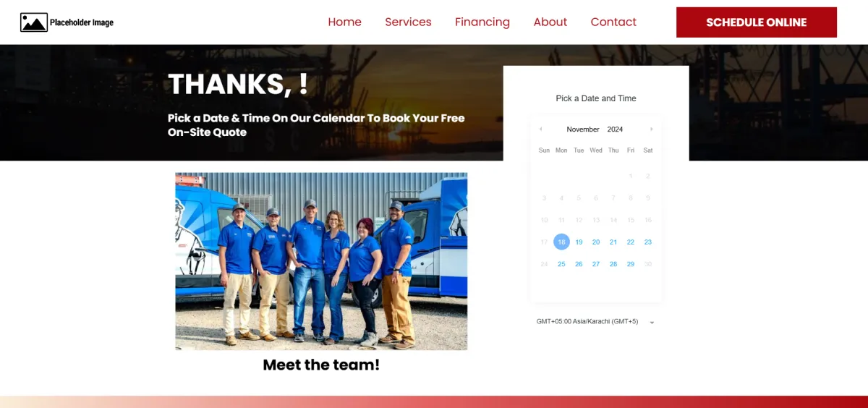868x408 pixels.
Task: Open the Contact page link
Action: click(x=613, y=22)
